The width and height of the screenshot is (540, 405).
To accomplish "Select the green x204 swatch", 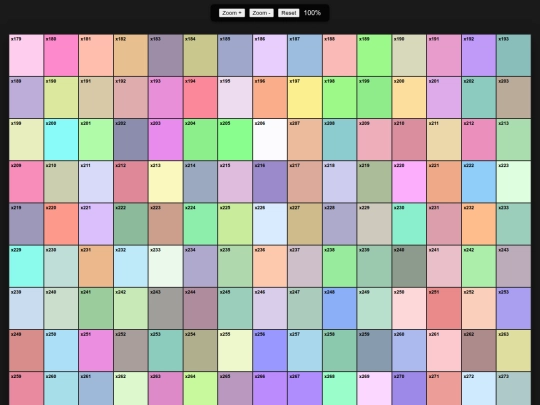I will 200,139.
